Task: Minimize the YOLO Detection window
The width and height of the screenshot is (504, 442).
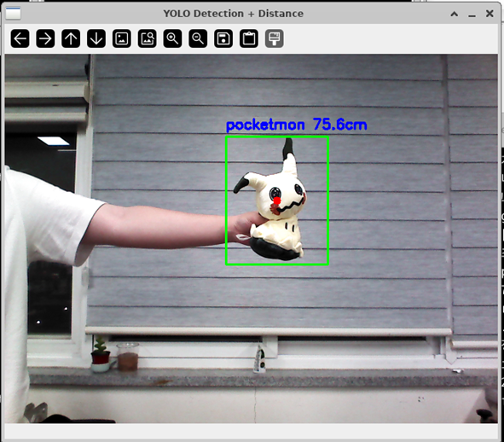Action: pos(472,15)
